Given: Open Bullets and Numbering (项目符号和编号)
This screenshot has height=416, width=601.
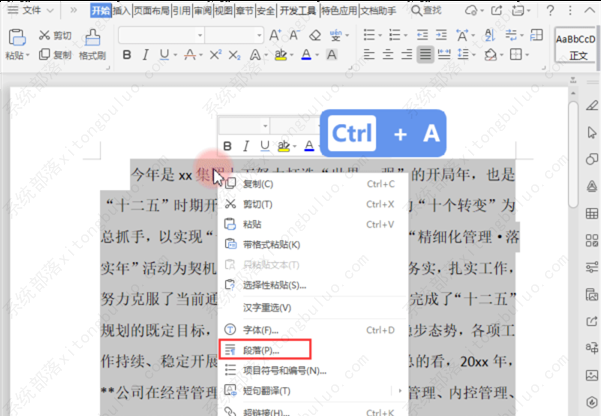Looking at the screenshot, I should pyautogui.click(x=312, y=370).
